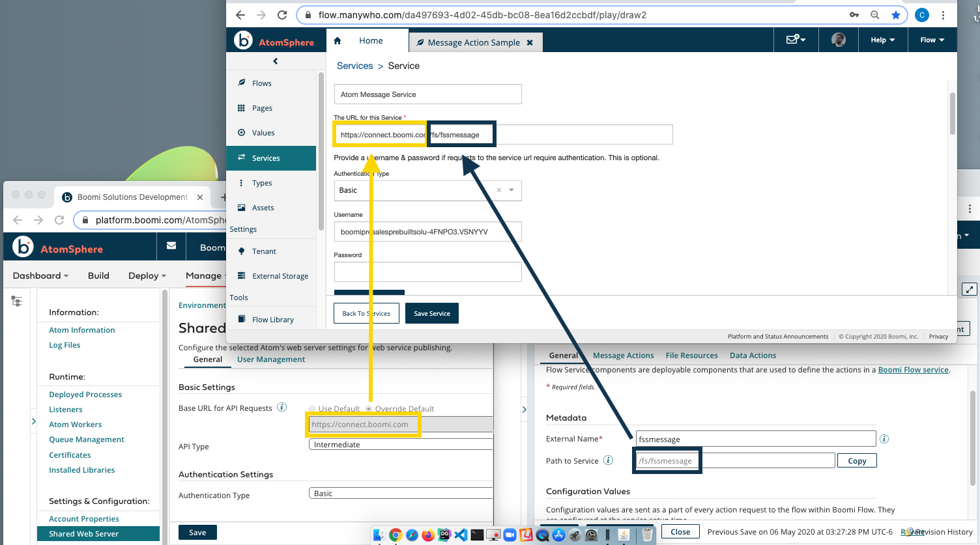The height and width of the screenshot is (545, 980).
Task: Open zoom control in the address bar
Action: click(x=875, y=15)
